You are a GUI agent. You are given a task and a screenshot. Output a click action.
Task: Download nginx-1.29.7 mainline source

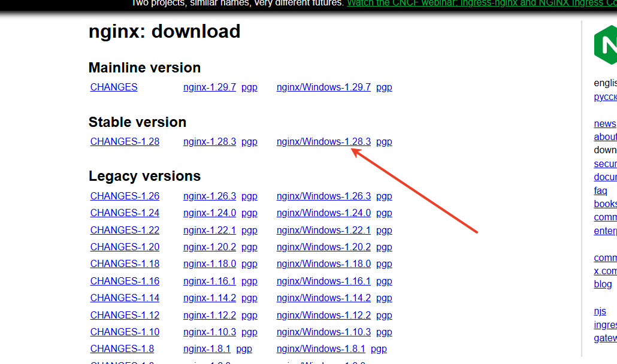pos(209,87)
